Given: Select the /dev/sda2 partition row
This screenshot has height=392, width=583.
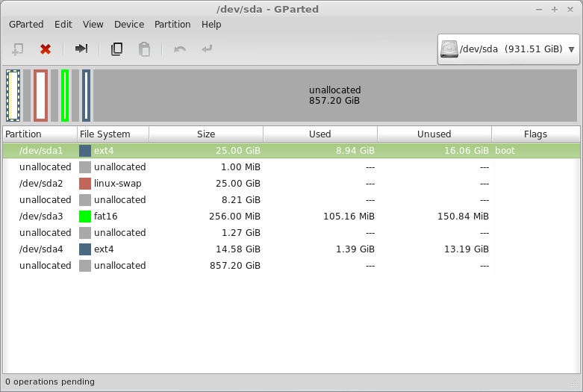Looking at the screenshot, I should point(291,184).
